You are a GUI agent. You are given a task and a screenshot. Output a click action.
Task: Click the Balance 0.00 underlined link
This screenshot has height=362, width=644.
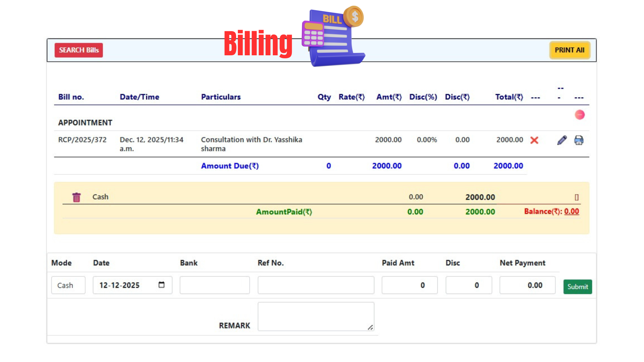click(571, 212)
